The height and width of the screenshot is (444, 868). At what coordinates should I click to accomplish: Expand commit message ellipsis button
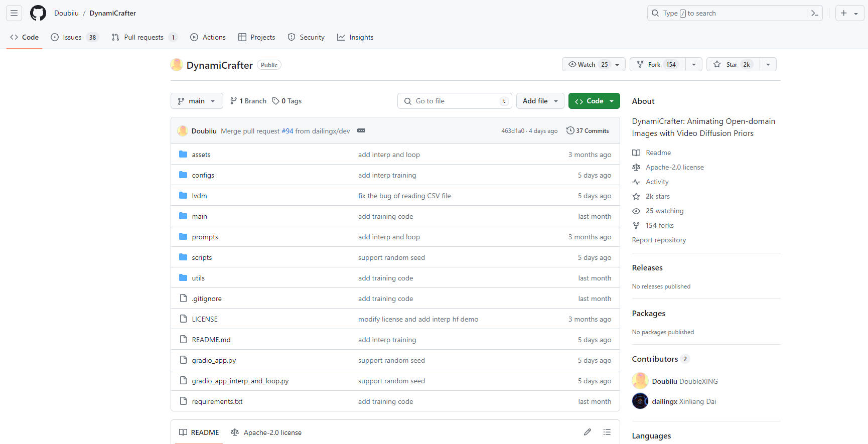coord(361,130)
